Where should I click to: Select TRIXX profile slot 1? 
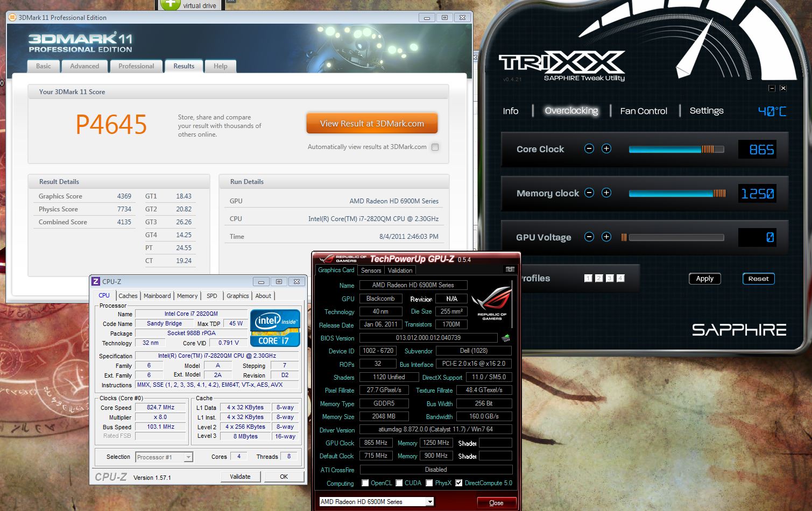(x=588, y=278)
